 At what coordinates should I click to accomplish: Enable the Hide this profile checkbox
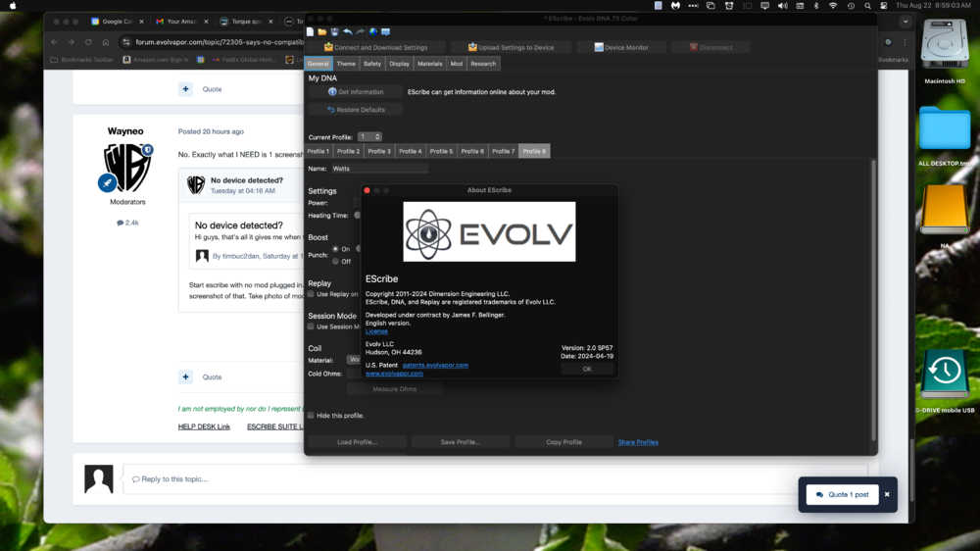[312, 416]
